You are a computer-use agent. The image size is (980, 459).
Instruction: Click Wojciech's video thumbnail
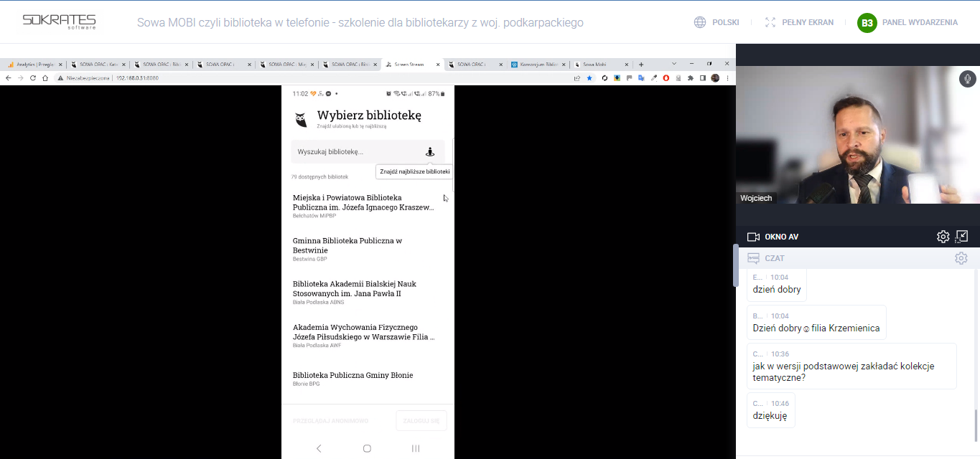[858, 135]
